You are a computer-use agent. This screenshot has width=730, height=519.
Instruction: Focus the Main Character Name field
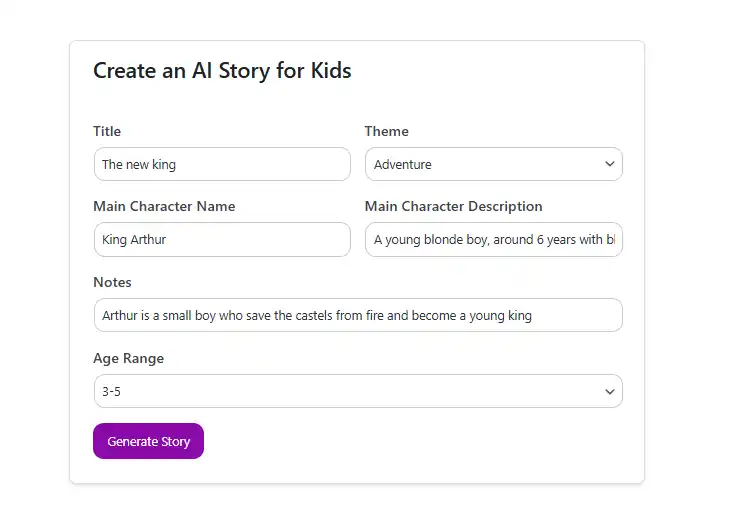[x=222, y=240]
